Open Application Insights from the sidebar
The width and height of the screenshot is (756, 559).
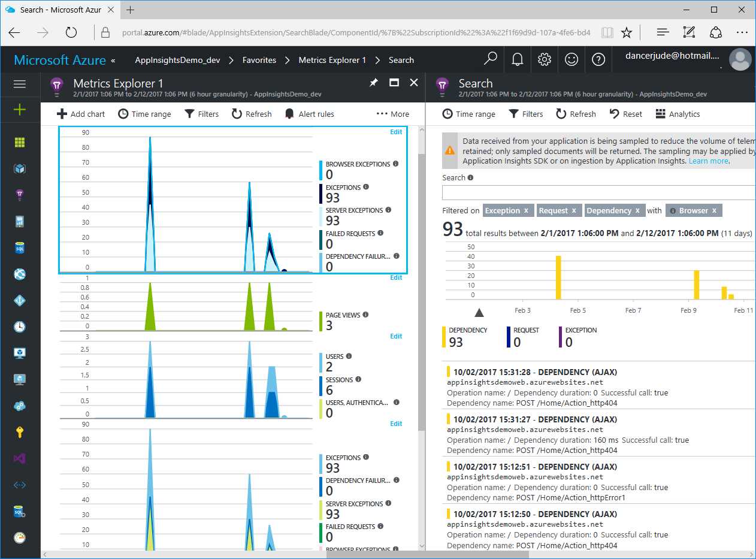click(20, 195)
